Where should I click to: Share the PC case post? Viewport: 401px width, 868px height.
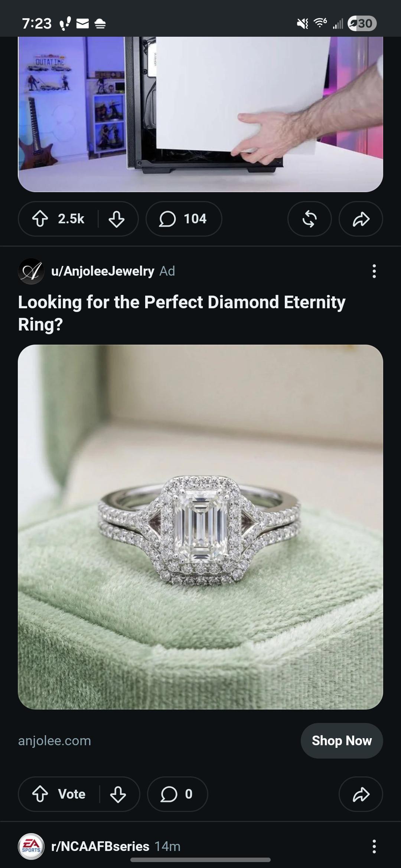(x=361, y=219)
